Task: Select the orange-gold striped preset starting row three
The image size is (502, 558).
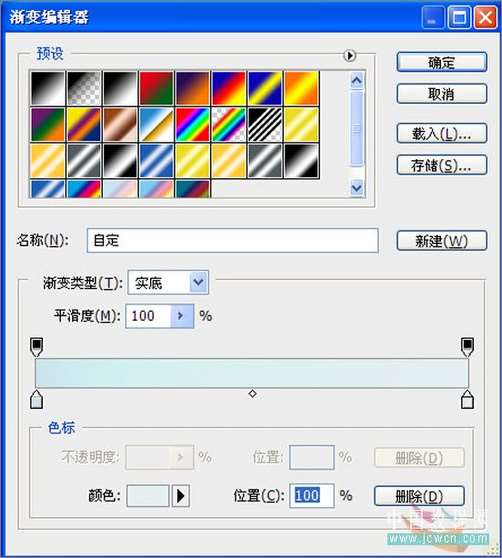Action: [x=48, y=160]
